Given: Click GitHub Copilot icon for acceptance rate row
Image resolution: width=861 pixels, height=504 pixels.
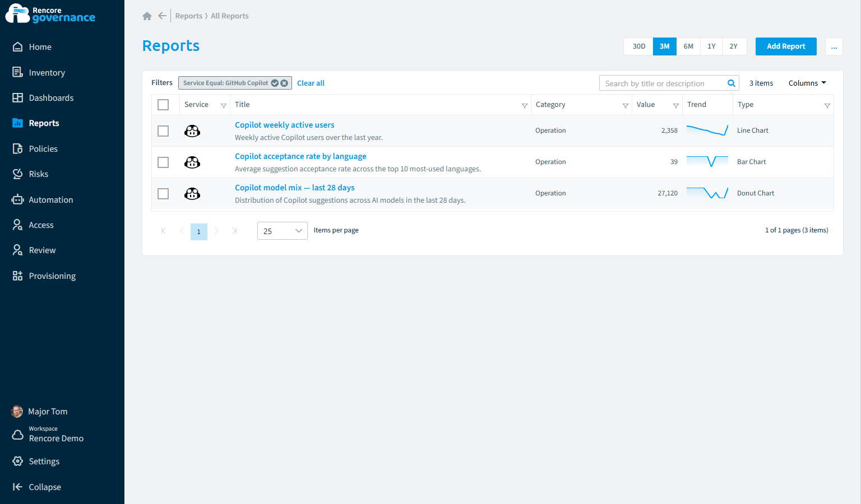Looking at the screenshot, I should point(192,162).
